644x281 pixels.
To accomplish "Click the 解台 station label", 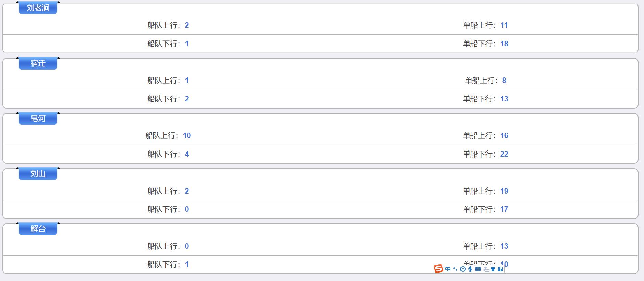I will tap(38, 229).
